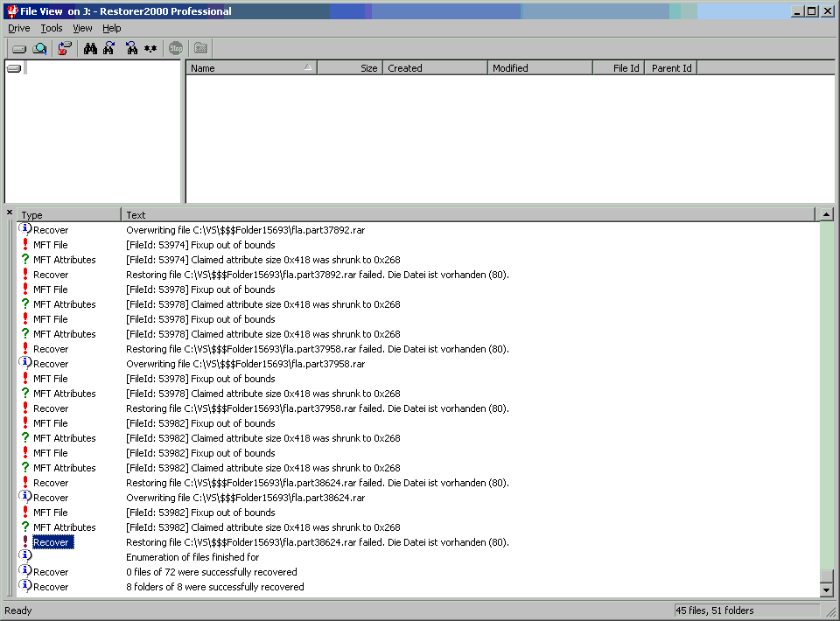Click the Scan drive magnifier icon
Viewport: 840px width, 621px height.
click(39, 49)
